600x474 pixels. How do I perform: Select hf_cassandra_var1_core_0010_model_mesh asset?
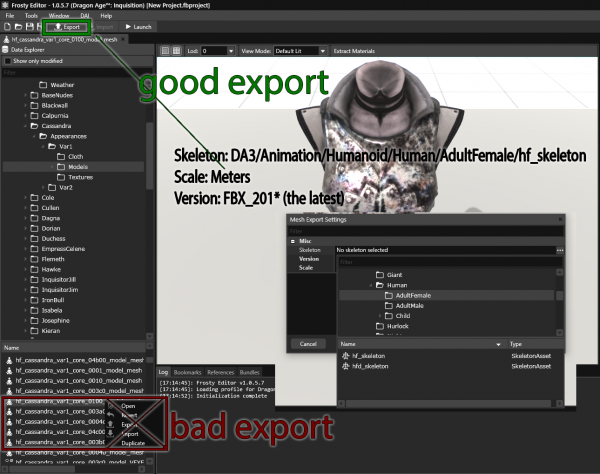74,381
